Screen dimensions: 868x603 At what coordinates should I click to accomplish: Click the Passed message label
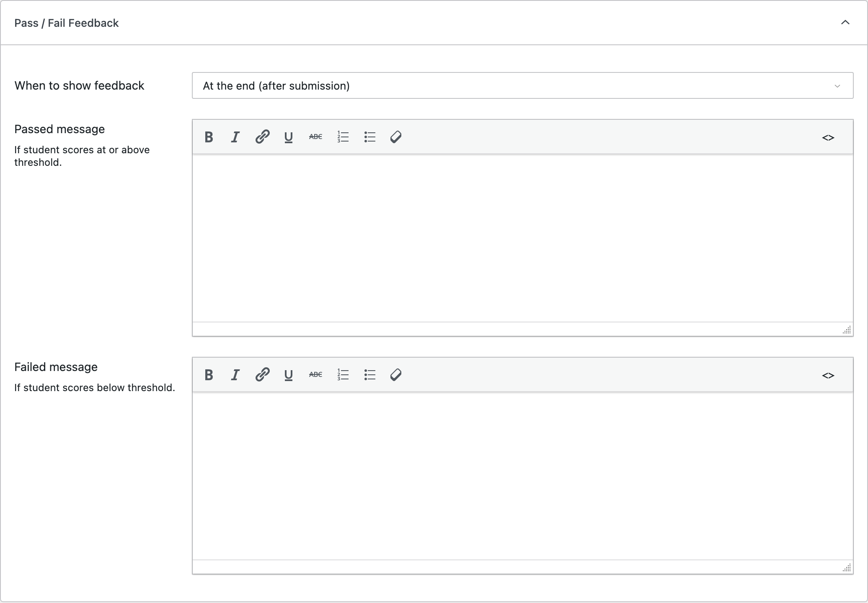click(59, 129)
